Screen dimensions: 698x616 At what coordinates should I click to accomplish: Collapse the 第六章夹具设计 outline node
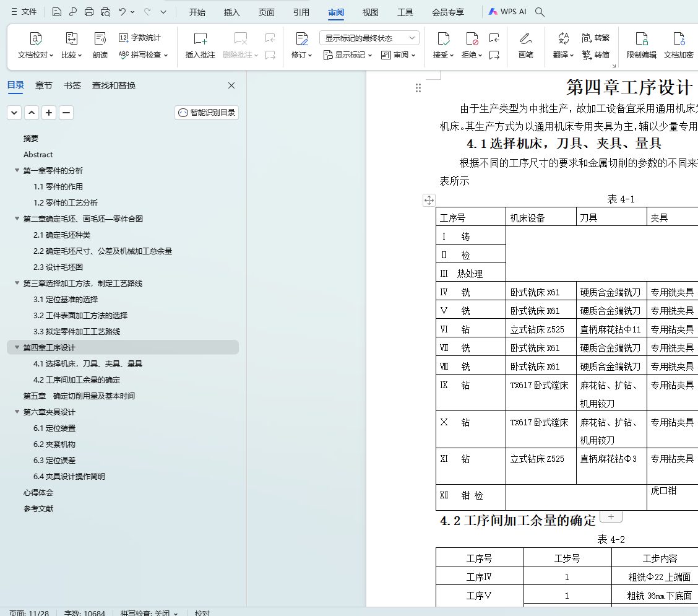(x=17, y=412)
